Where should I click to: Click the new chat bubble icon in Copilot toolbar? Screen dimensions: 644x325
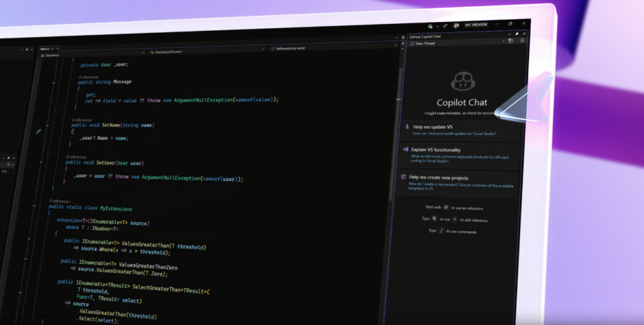(511, 42)
